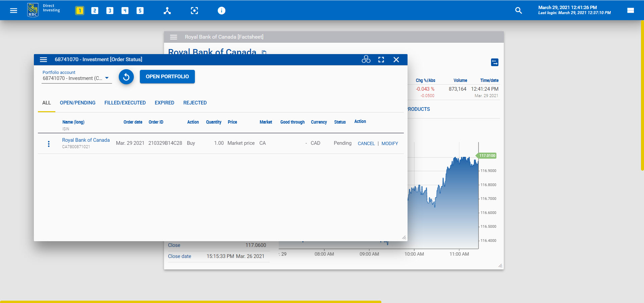
Task: Open the kebab menu on the Royal Bank order row
Action: [49, 143]
